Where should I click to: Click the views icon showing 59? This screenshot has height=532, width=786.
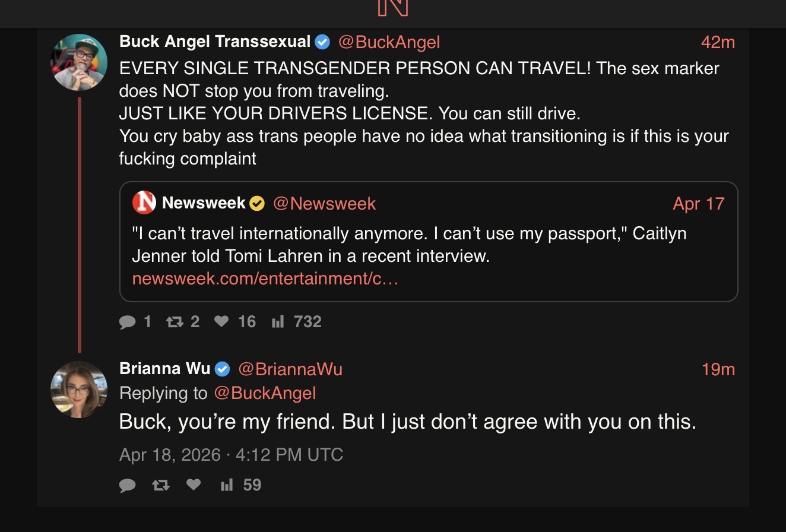[x=226, y=486]
